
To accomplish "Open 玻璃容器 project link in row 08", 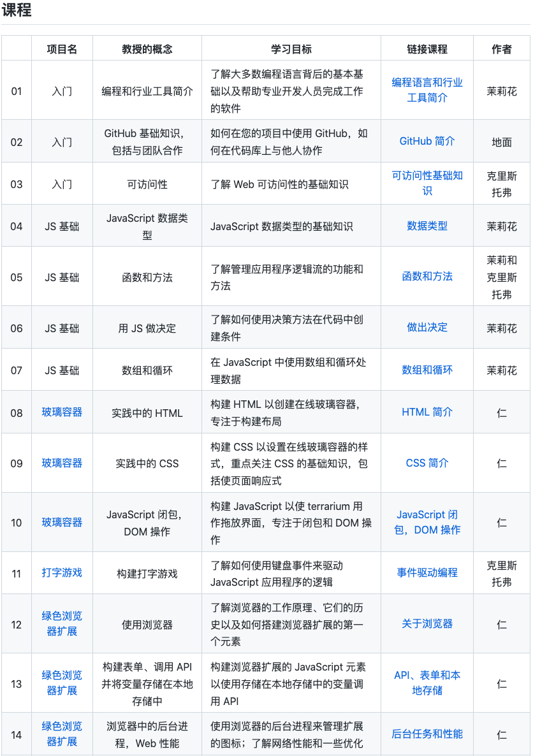I will (x=62, y=412).
